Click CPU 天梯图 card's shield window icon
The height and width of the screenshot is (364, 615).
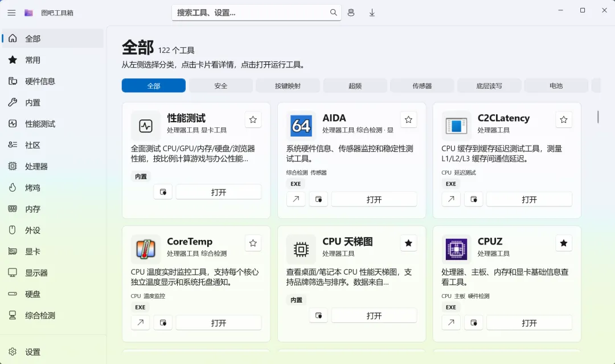318,316
